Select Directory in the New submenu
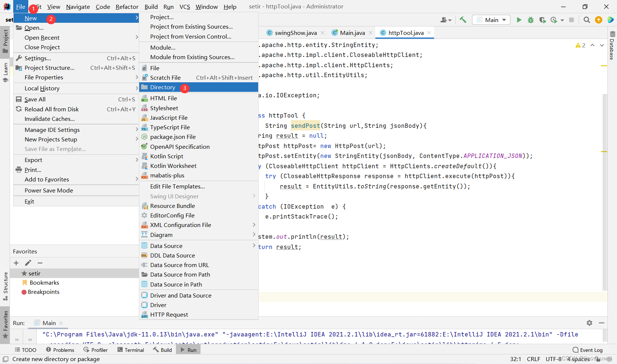The image size is (617, 364). (x=163, y=87)
